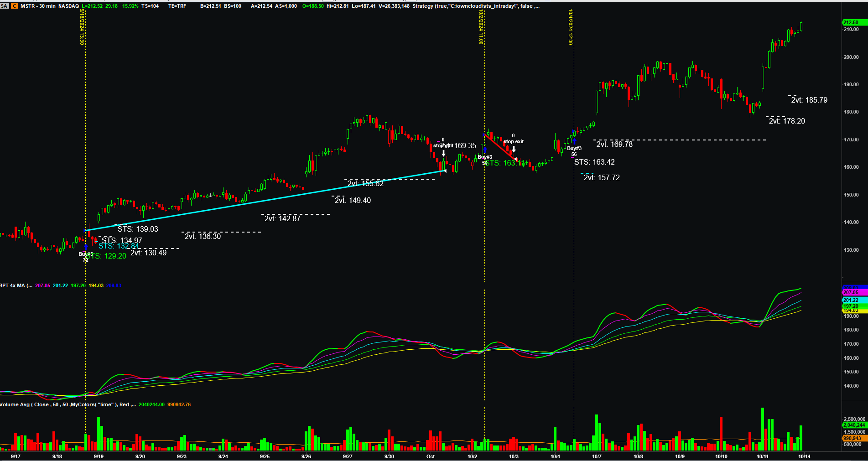Click the stop exit arrow on 10/3
This screenshot has height=461, width=868.
tap(514, 149)
